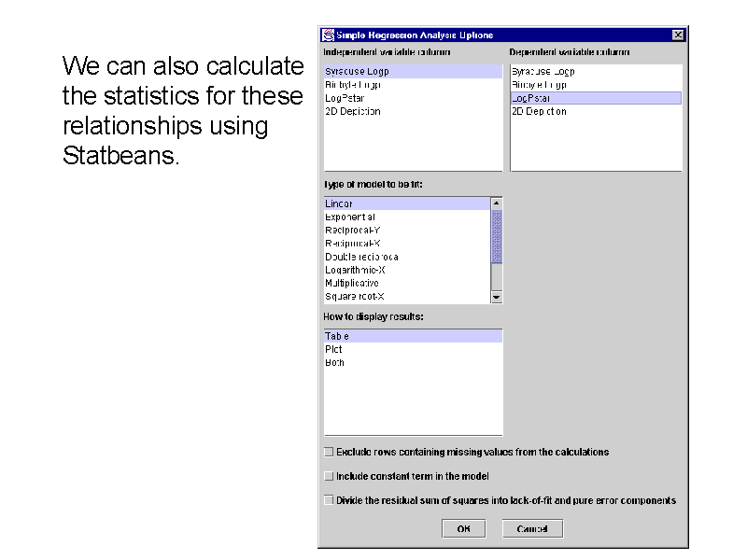This screenshot has height=560, width=747.
Task: Enable Include constant term in the model
Action: coord(329,476)
